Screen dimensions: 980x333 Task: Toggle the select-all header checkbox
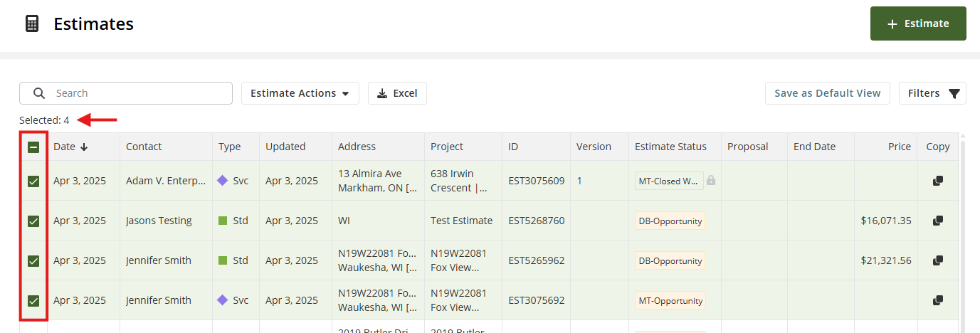click(x=33, y=147)
